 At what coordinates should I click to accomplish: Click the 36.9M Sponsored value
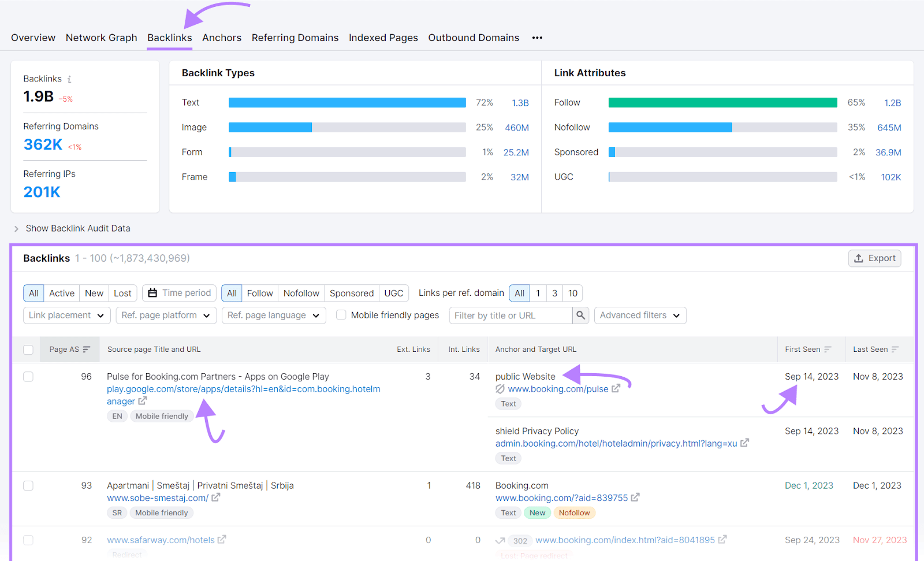point(888,153)
